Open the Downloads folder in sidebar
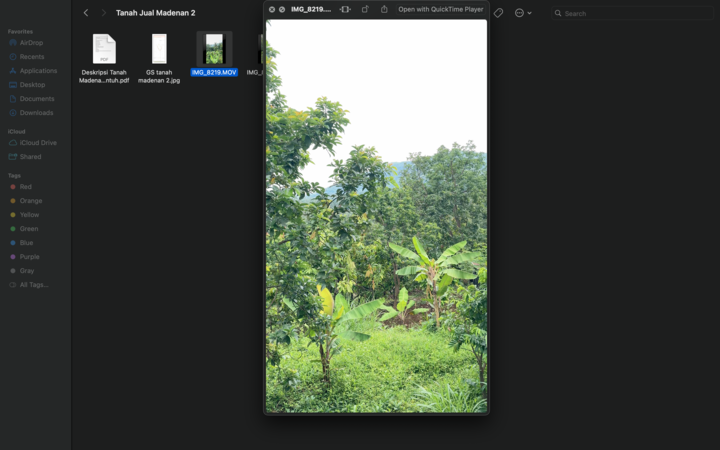The image size is (720, 450). pos(36,113)
